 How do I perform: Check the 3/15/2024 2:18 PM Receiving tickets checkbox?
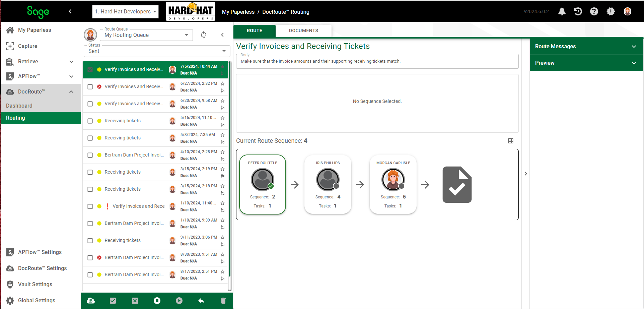click(x=90, y=189)
